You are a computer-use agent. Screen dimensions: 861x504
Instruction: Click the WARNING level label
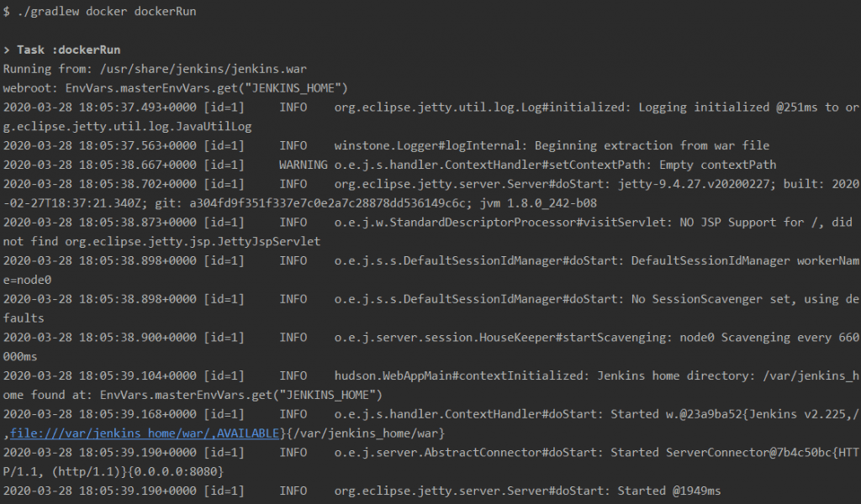(304, 165)
